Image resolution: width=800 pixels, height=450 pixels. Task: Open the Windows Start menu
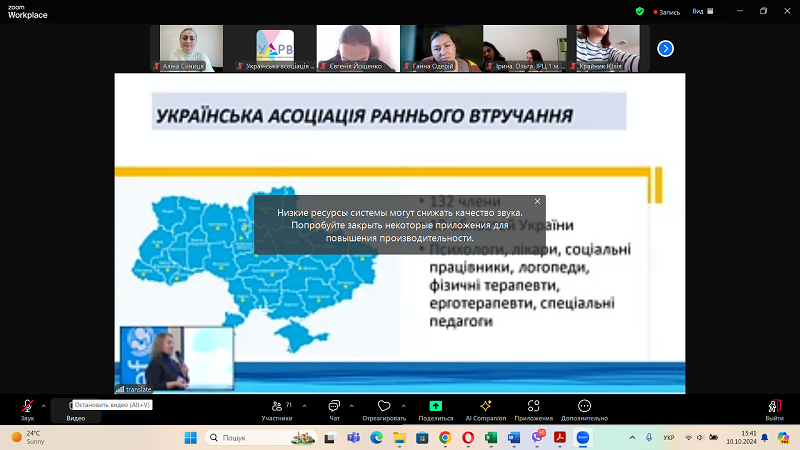pos(191,438)
